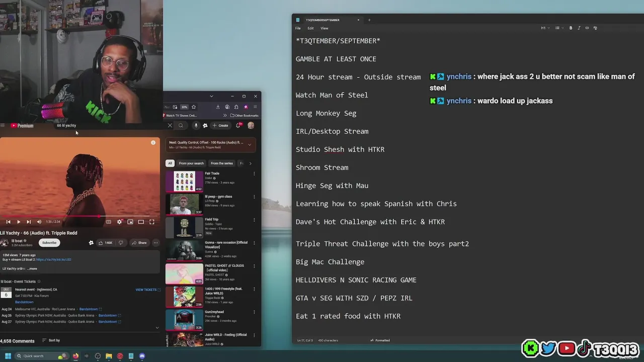The image size is (644, 362).
Task: Open the Create menu on YouTube
Action: [220, 126]
